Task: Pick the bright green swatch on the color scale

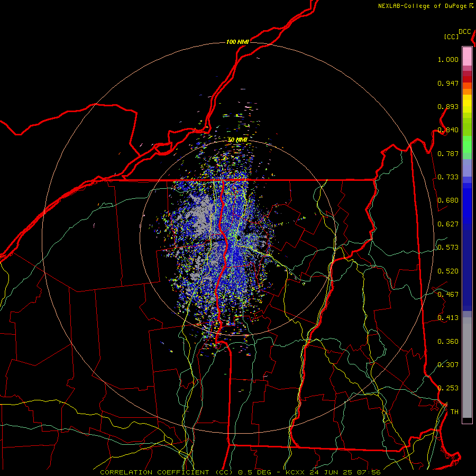Action: [x=467, y=144]
